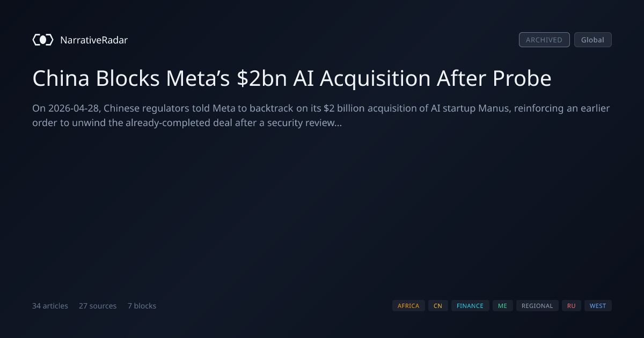Filter by the WEST tag
Viewport: 644px width, 338px height.
pos(598,306)
